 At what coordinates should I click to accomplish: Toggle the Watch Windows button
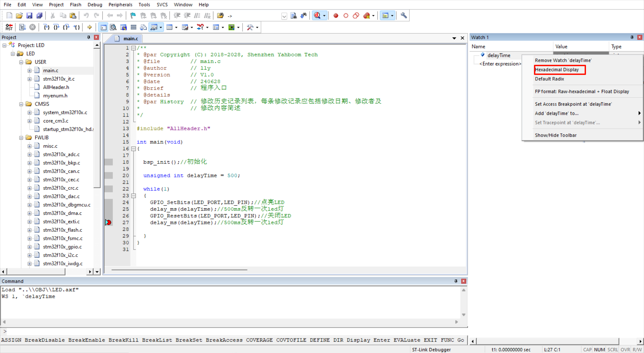click(154, 27)
